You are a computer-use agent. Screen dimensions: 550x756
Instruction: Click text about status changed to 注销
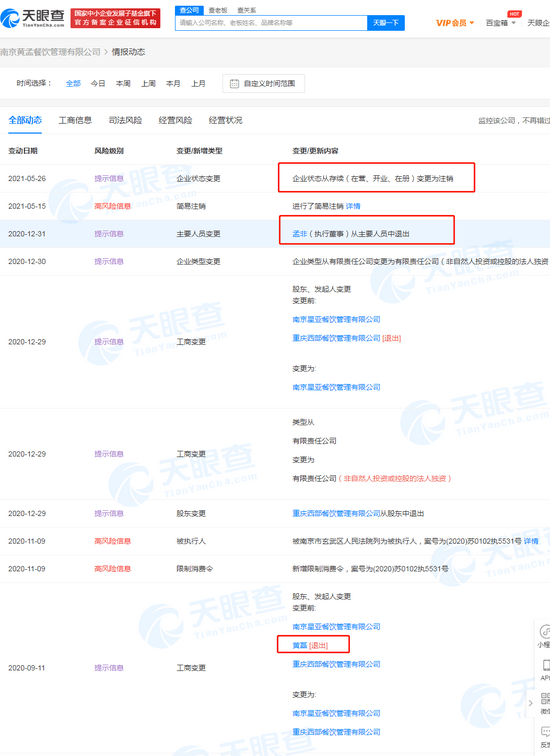tap(373, 178)
